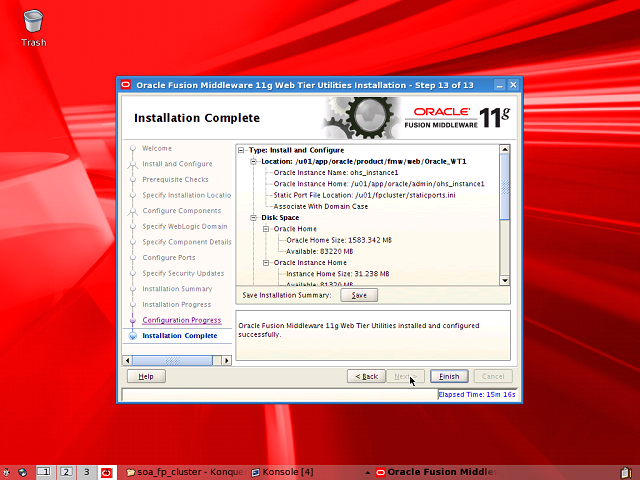Click the Help button
The image size is (640, 480).
146,376
